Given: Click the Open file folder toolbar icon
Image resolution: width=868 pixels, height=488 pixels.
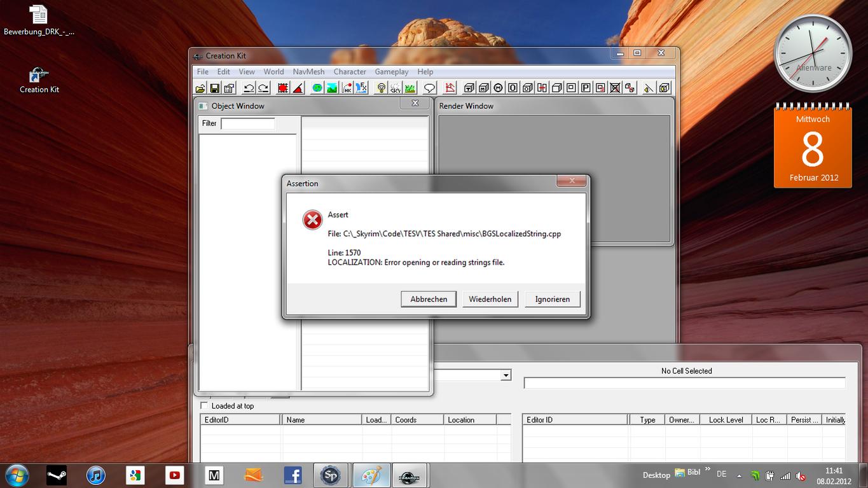Looking at the screenshot, I should (200, 88).
